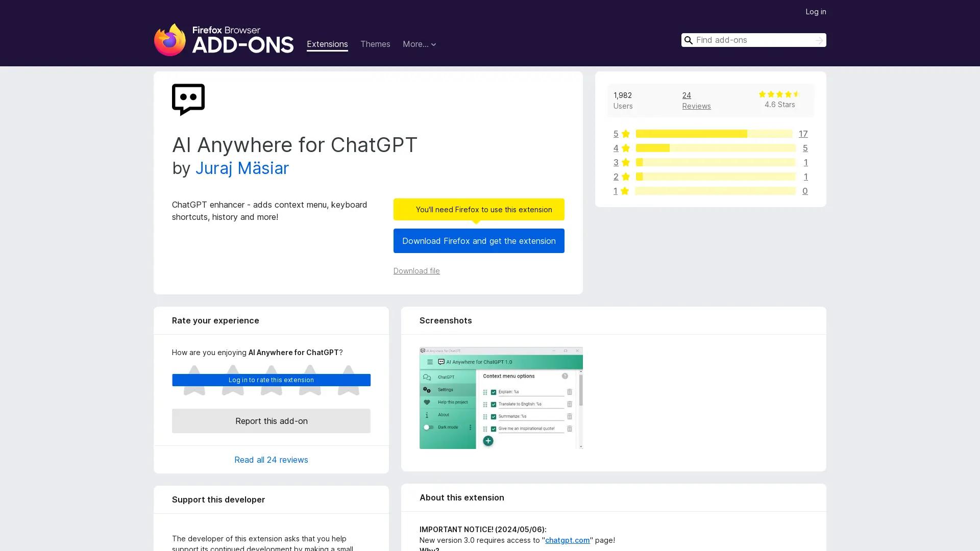Expand the More... dropdown menu
The height and width of the screenshot is (551, 980).
click(419, 44)
